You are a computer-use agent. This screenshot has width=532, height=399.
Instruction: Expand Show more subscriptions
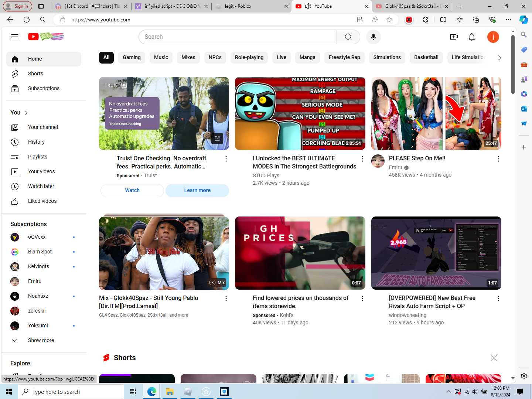click(44, 340)
